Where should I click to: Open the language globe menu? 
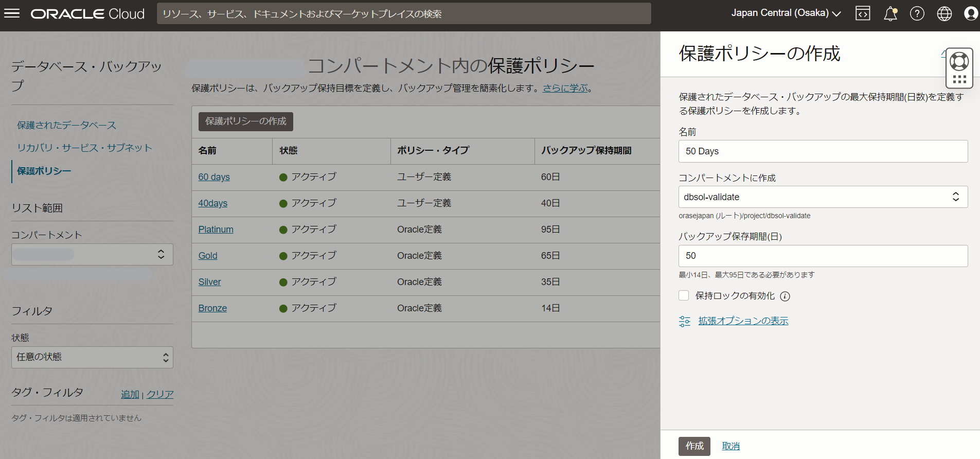[944, 13]
